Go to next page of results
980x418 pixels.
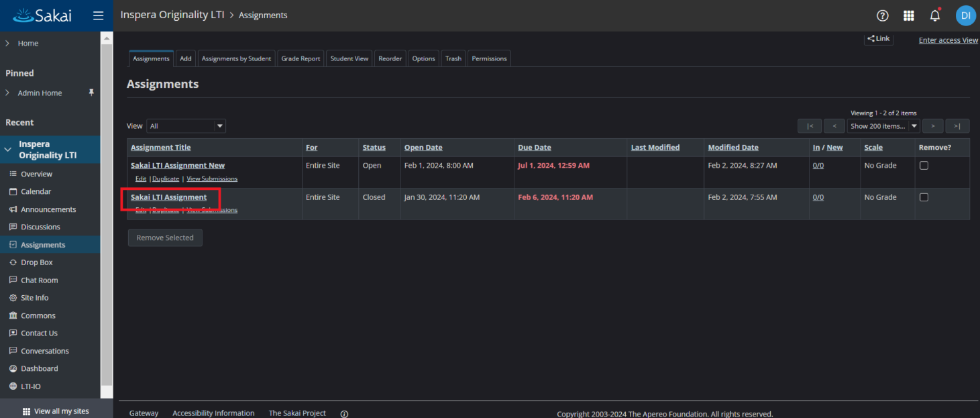(x=932, y=126)
